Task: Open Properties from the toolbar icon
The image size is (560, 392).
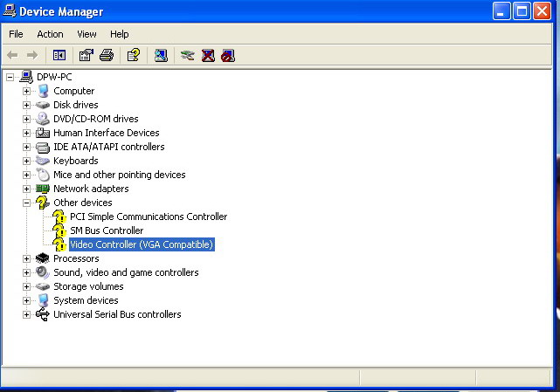Action: coord(86,55)
